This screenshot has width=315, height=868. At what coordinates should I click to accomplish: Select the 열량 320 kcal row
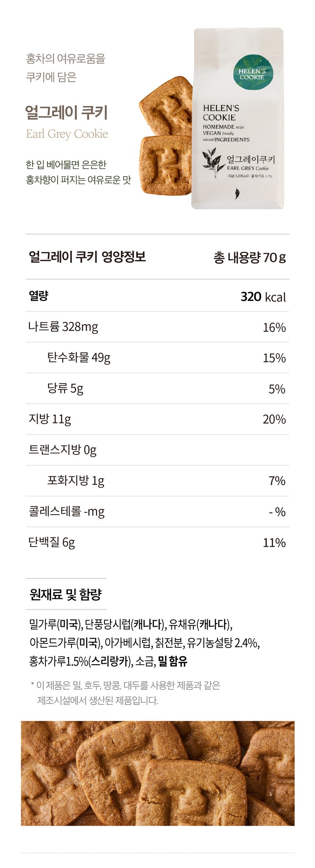[x=157, y=296]
